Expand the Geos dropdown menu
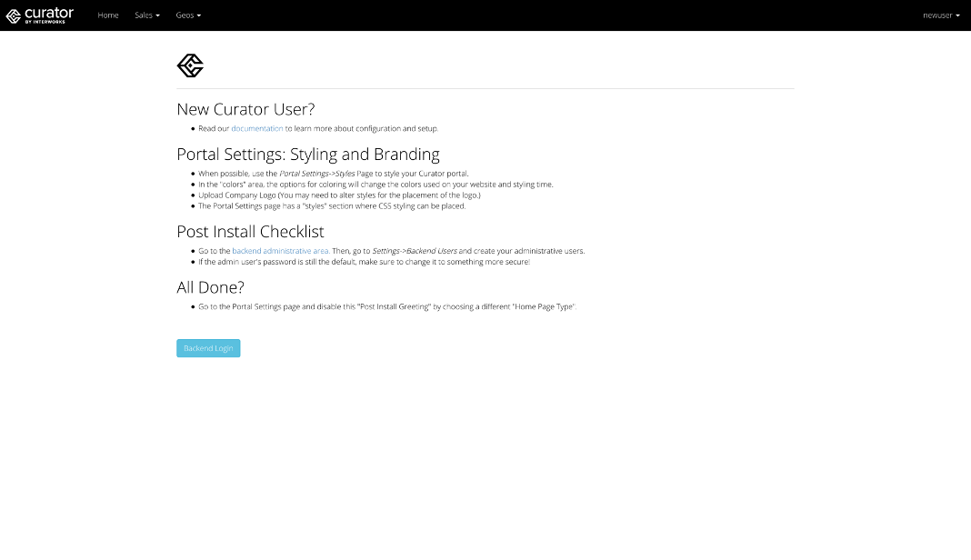 tap(188, 15)
